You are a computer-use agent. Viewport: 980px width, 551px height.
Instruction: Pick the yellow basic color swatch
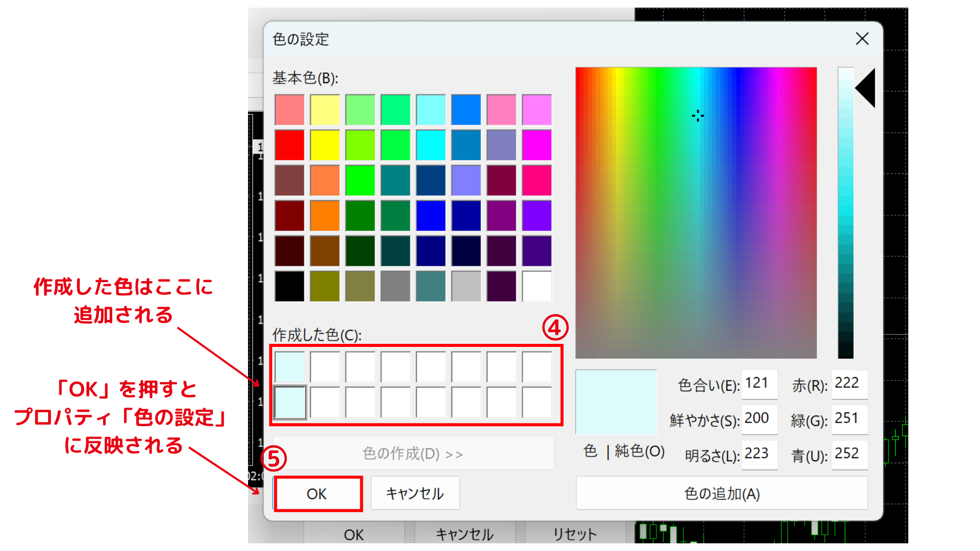(325, 145)
